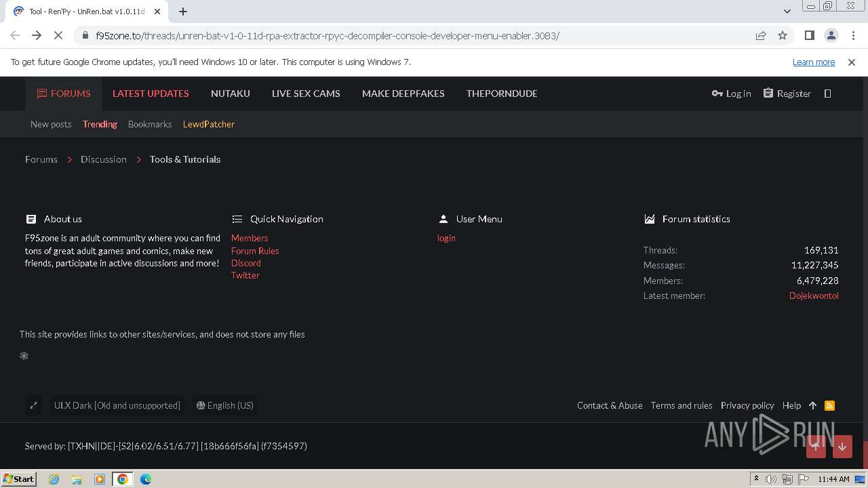The width and height of the screenshot is (868, 488).
Task: Click the Log in link in header
Action: [731, 94]
